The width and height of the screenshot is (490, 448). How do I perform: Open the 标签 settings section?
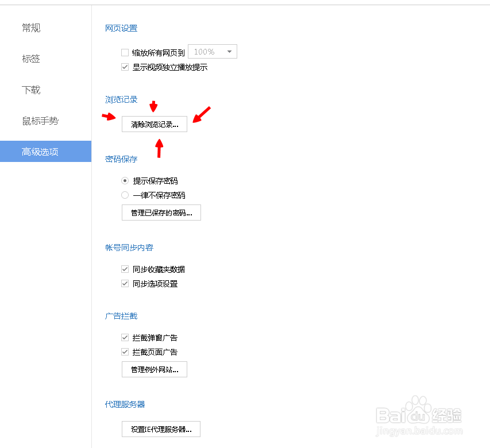pos(31,59)
